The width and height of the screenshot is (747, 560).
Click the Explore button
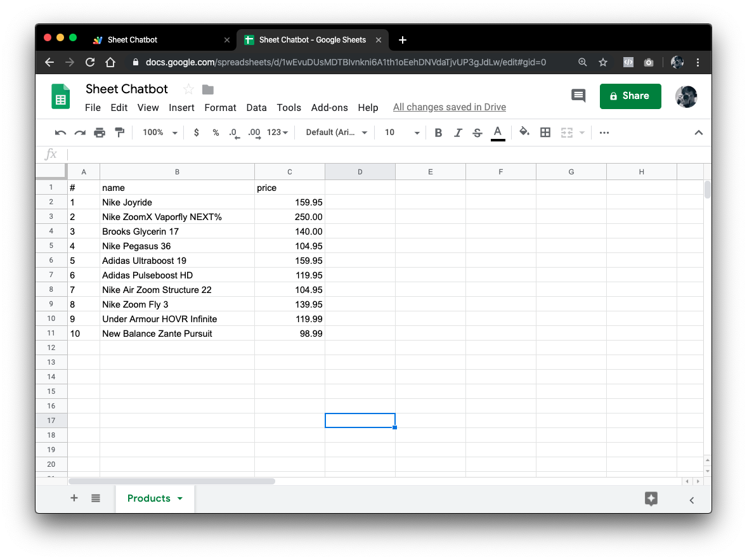(x=651, y=498)
